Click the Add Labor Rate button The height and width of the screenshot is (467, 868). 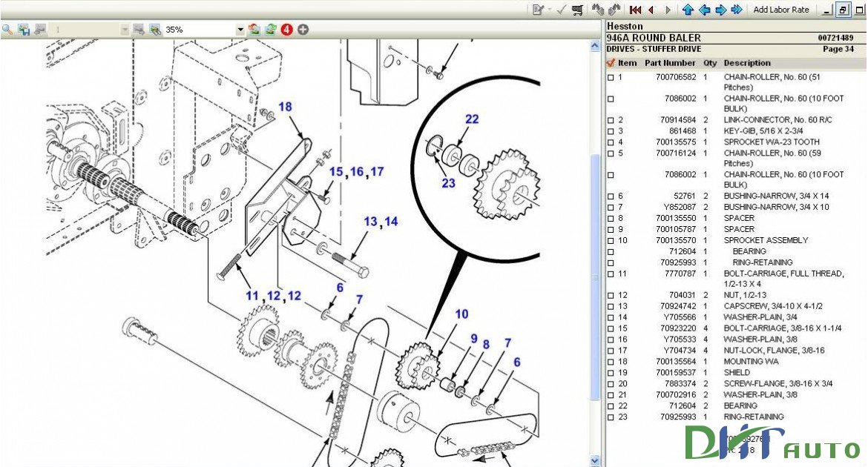781,10
